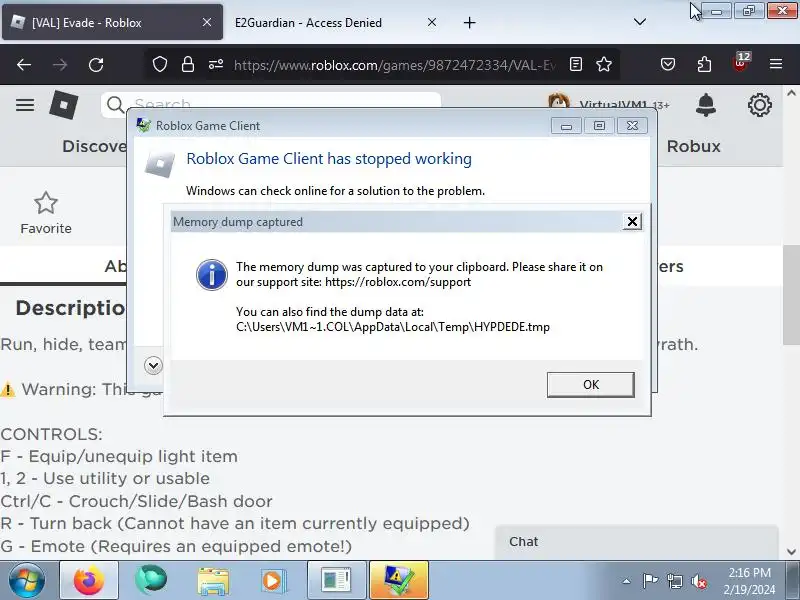800x600 pixels.
Task: Open a new browser tab with plus button
Action: point(469,22)
